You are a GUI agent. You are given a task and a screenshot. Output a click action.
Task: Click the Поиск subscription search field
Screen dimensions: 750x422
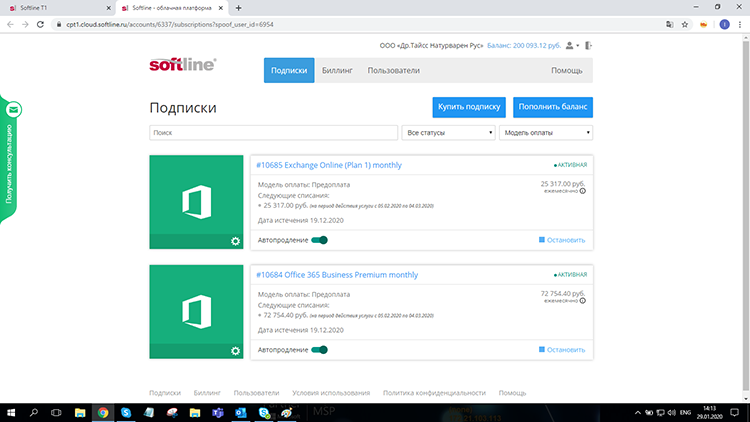tap(274, 133)
